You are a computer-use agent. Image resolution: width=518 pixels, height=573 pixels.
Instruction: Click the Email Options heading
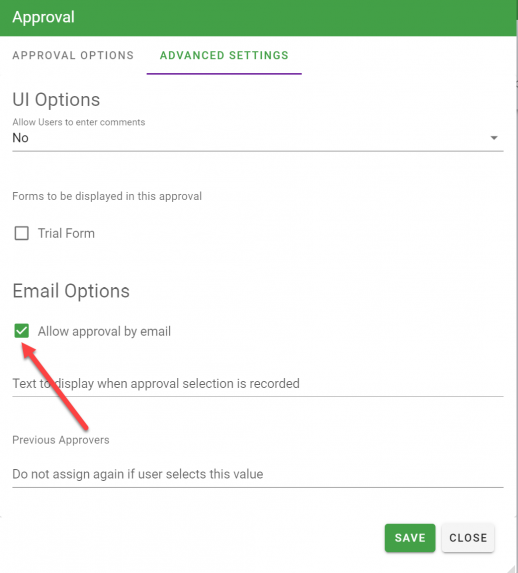[71, 291]
